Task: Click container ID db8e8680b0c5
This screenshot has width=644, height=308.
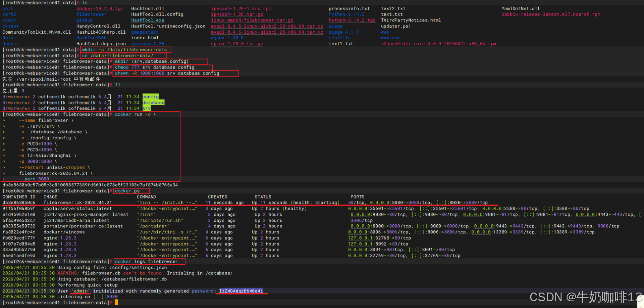Action: (x=19, y=203)
